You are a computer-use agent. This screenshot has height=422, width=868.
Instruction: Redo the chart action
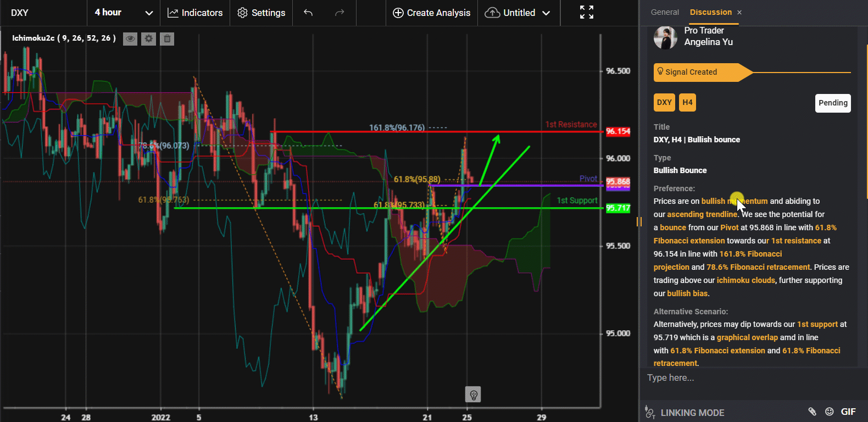(340, 13)
